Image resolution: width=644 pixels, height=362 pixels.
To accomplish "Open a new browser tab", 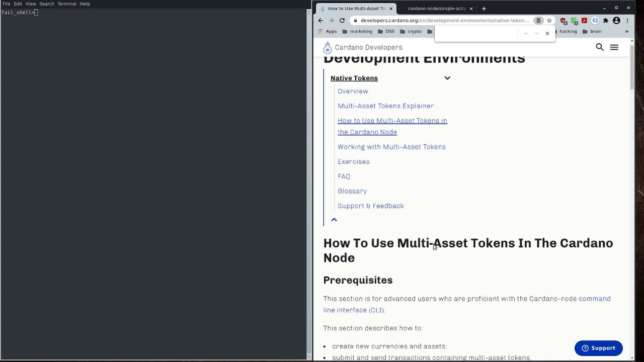I will pos(484,9).
